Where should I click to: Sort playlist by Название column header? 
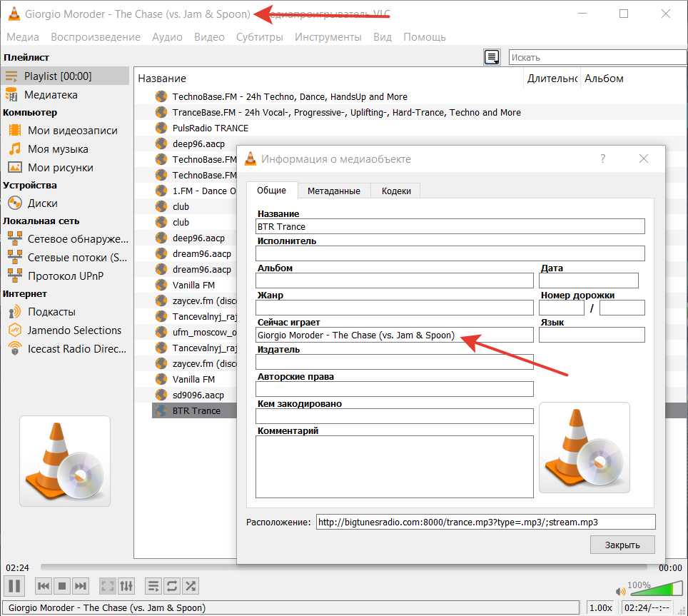tap(329, 78)
